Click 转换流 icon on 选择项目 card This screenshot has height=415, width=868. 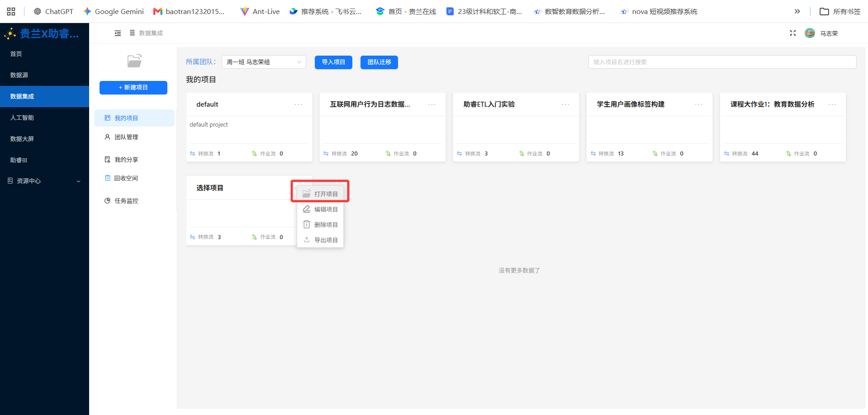[193, 237]
